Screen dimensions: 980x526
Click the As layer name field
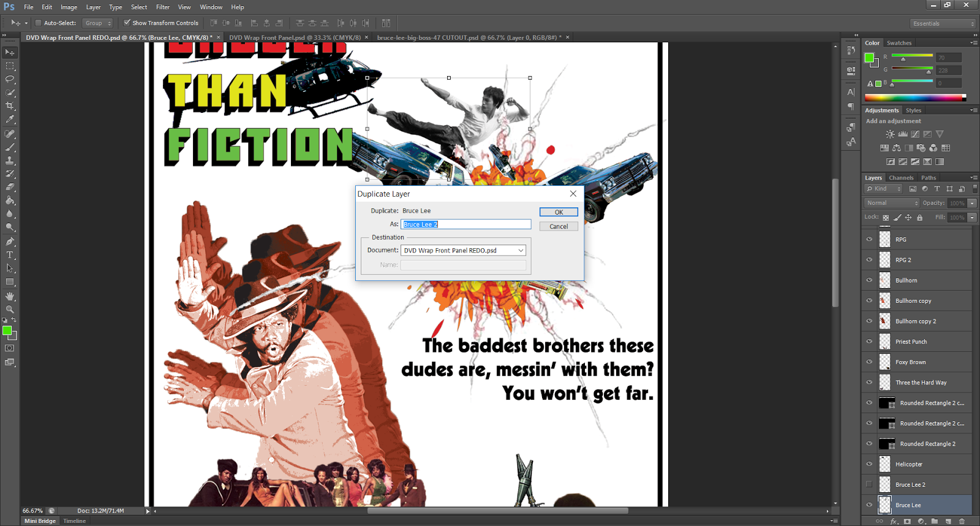point(466,224)
